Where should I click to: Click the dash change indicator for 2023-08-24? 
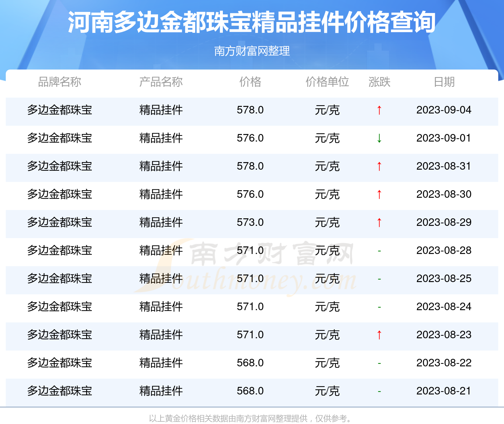(379, 307)
